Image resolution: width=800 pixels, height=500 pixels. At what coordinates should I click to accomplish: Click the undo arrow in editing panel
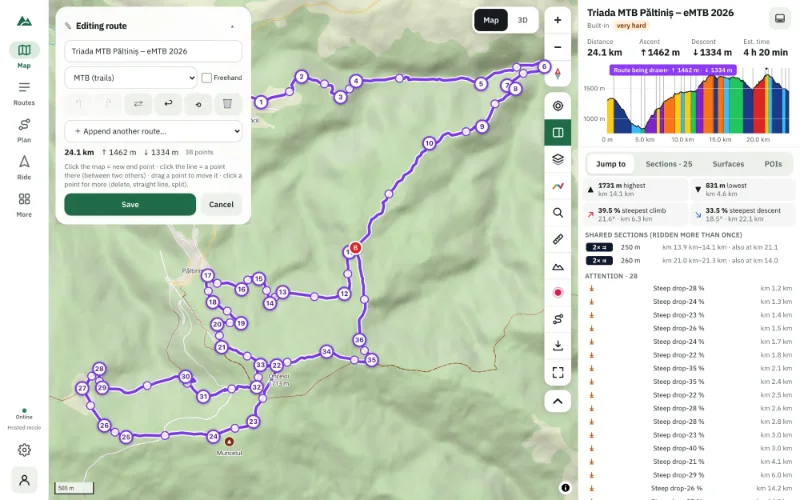78,104
